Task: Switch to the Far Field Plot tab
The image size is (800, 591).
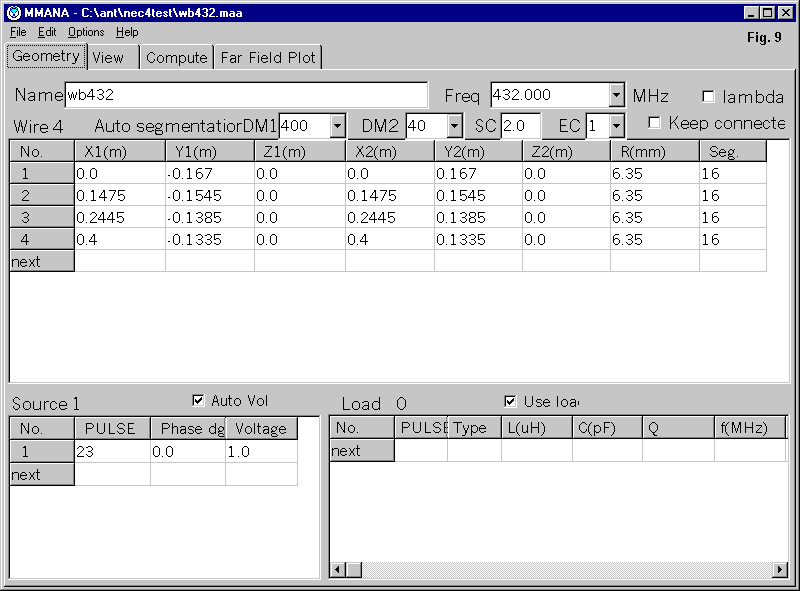Action: [x=267, y=58]
